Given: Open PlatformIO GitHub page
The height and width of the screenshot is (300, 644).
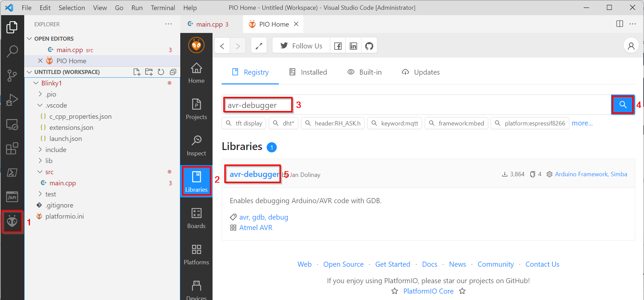Looking at the screenshot, I should click(x=369, y=46).
